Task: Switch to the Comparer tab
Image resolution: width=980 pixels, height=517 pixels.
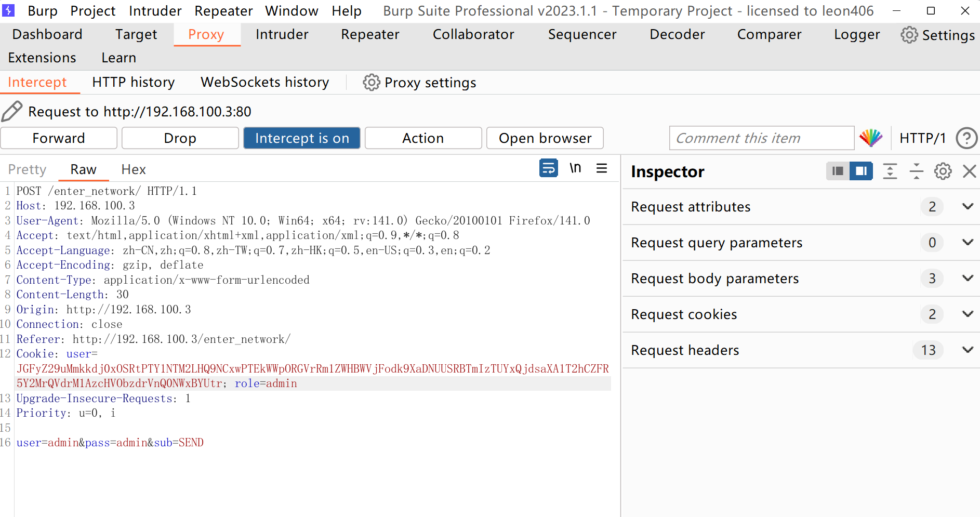Action: click(x=770, y=34)
